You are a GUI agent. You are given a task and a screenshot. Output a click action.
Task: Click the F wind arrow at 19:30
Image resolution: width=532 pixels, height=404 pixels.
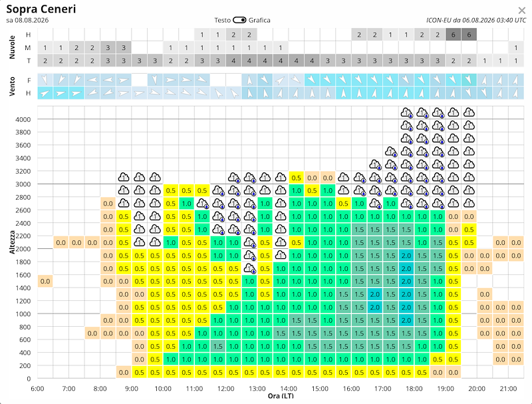tap(469, 80)
